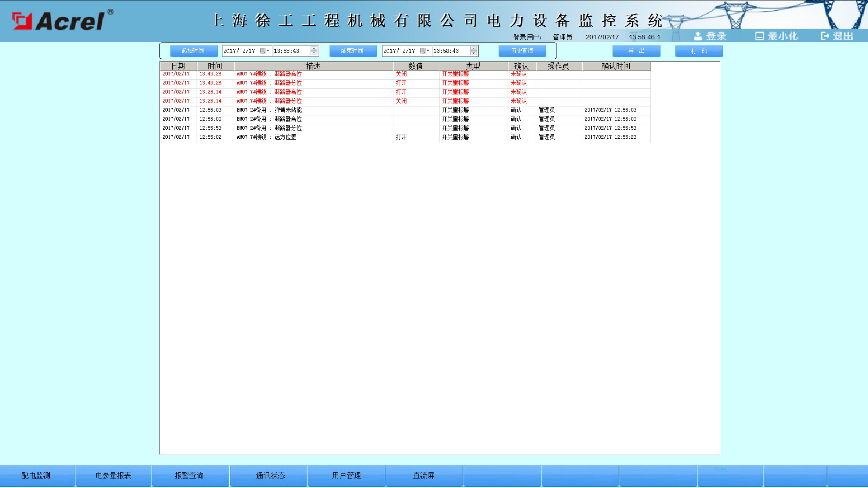Click the 登录 login icon button
Screen dimensions: 868x488
tap(710, 36)
